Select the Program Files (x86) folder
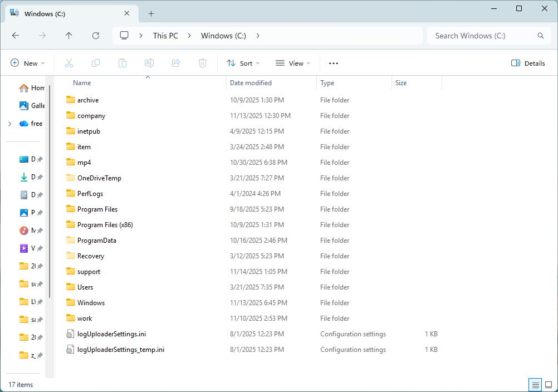The width and height of the screenshot is (558, 392). [105, 225]
